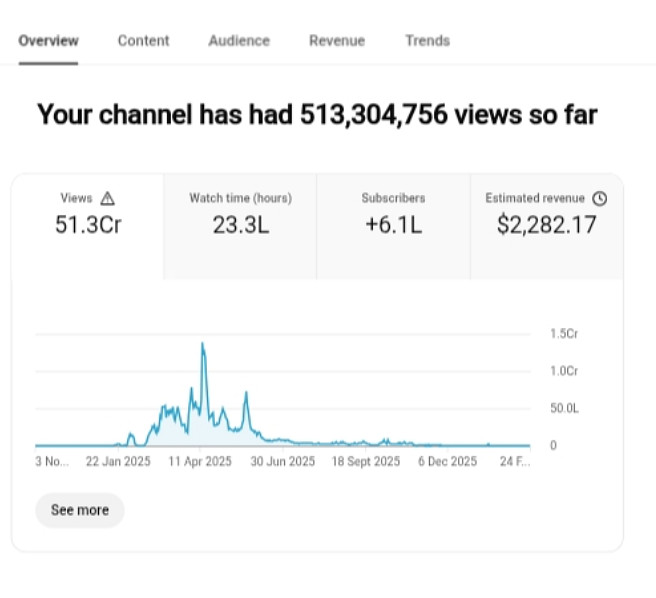The width and height of the screenshot is (656, 598).
Task: Switch to the Overview tab
Action: tap(48, 41)
